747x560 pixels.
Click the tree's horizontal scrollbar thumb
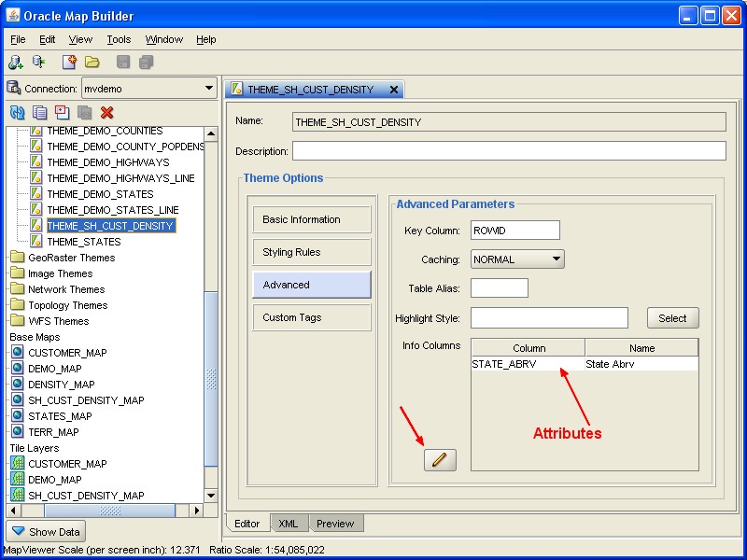110,511
